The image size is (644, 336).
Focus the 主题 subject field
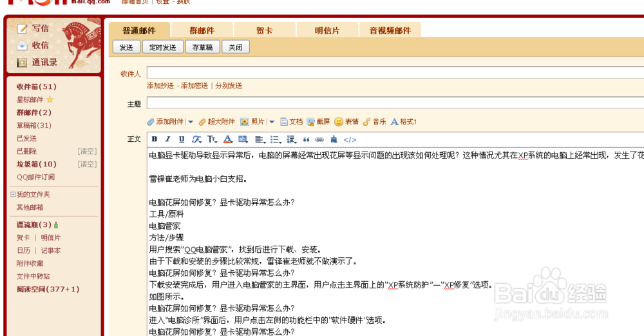coord(395,103)
